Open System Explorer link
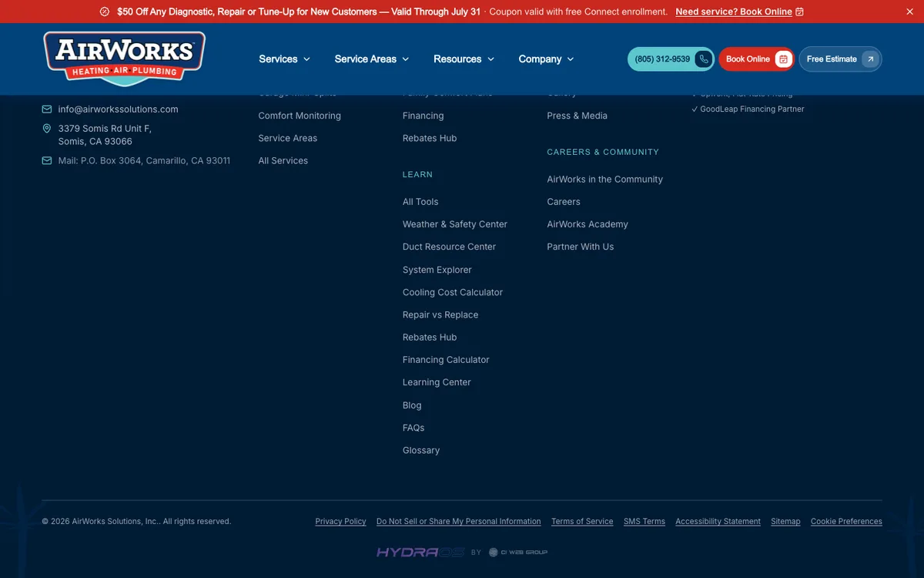 [x=437, y=270]
